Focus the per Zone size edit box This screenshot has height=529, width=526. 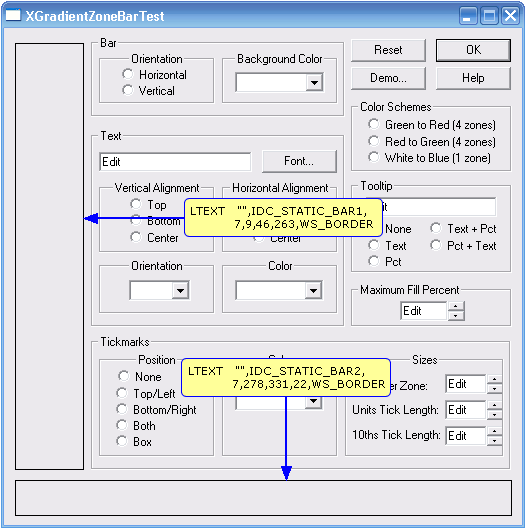coord(466,384)
